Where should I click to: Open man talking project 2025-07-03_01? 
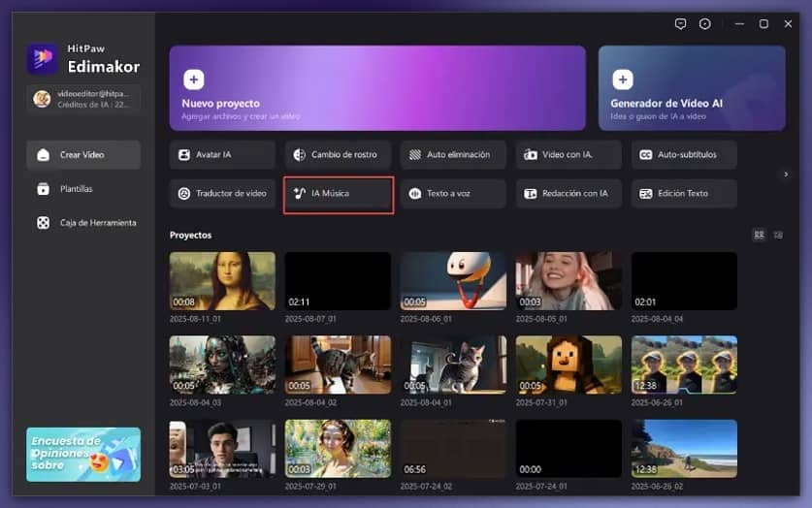[222, 449]
